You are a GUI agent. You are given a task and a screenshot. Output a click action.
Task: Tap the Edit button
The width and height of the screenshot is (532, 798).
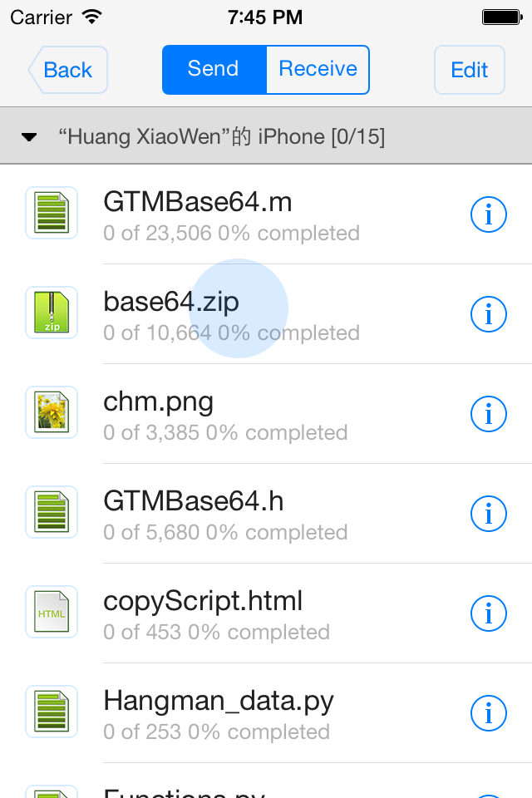470,70
